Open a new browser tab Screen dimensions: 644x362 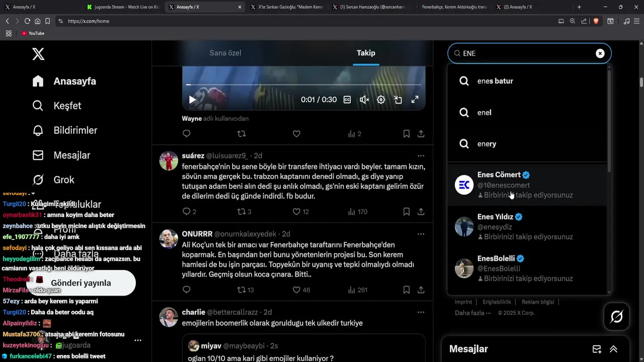pos(579,7)
